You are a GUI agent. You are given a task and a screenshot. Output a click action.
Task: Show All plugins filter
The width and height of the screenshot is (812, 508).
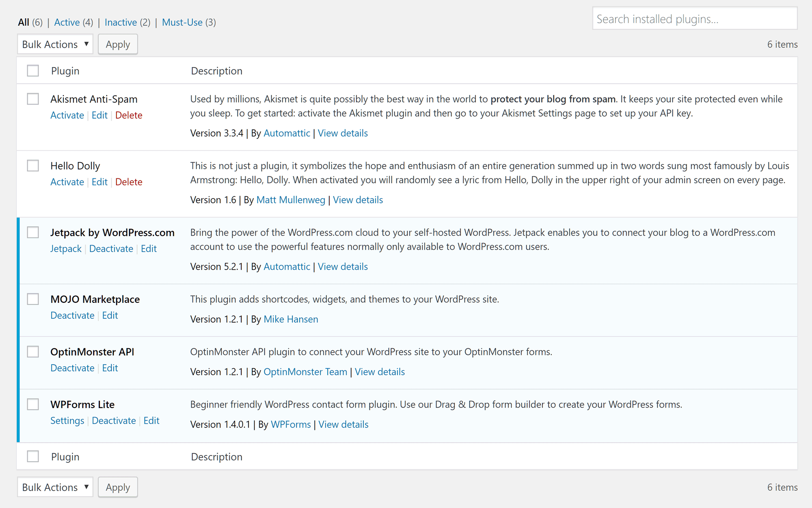point(24,22)
